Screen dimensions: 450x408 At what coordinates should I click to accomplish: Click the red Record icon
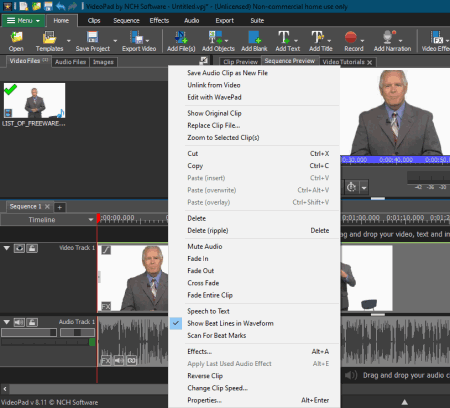(351, 37)
